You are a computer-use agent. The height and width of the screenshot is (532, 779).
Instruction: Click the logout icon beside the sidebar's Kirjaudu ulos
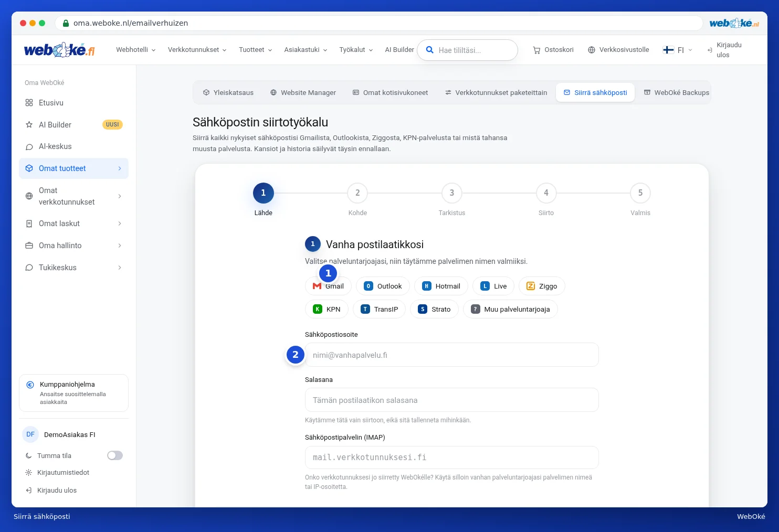tap(29, 491)
